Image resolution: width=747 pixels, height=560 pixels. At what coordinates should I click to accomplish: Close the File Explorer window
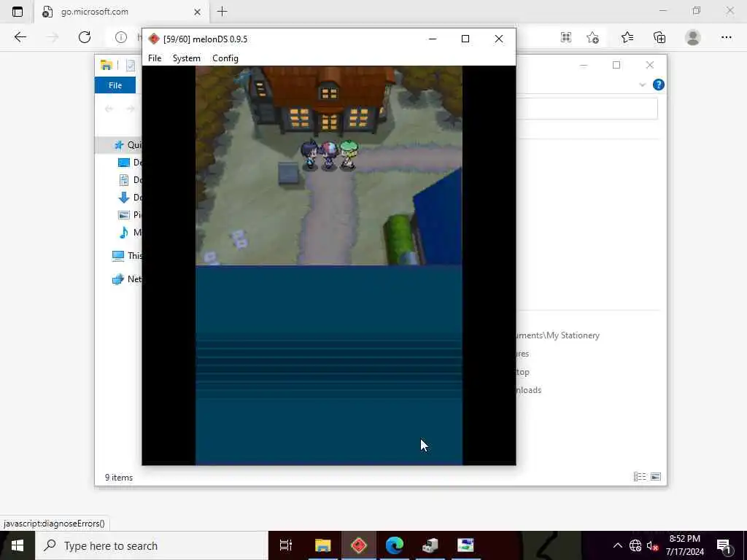click(650, 65)
